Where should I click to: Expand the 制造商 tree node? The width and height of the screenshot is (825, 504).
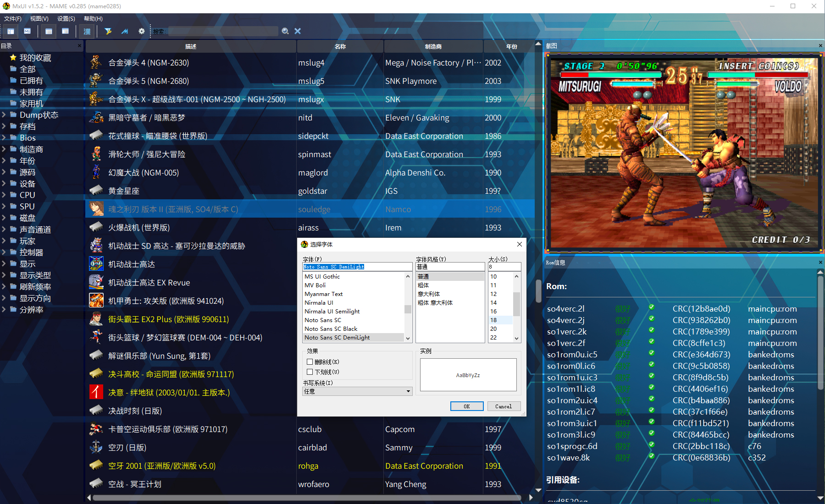click(x=4, y=149)
